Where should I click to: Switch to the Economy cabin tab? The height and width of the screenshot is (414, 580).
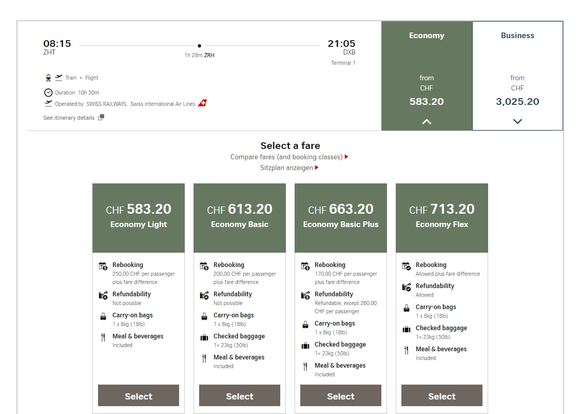(x=427, y=75)
